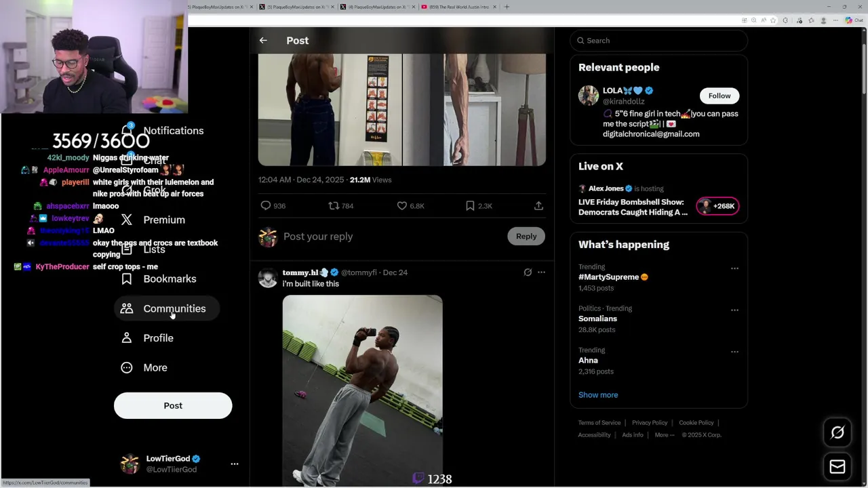Click the Search box
Screen dimensions: 868x488
pyautogui.click(x=658, y=41)
